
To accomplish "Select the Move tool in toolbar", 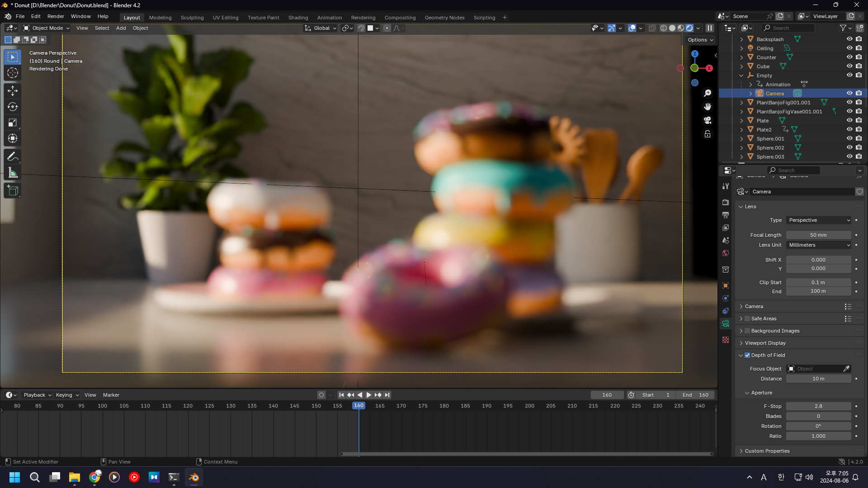I will point(13,91).
